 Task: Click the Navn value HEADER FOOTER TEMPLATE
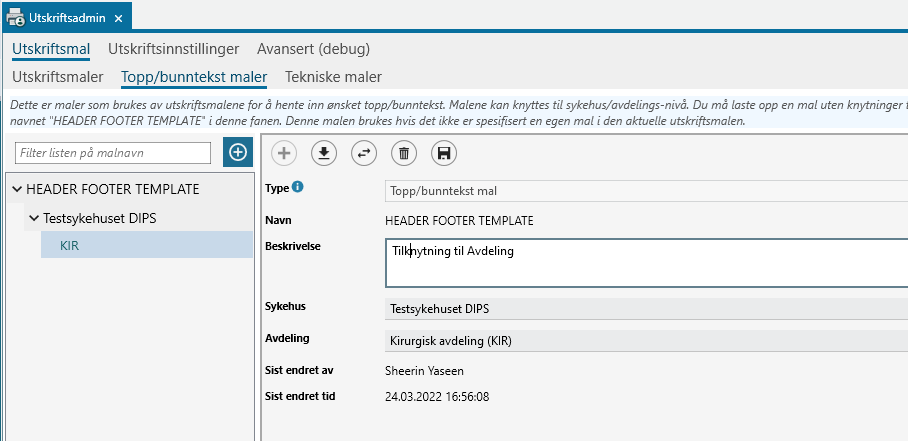pyautogui.click(x=459, y=220)
